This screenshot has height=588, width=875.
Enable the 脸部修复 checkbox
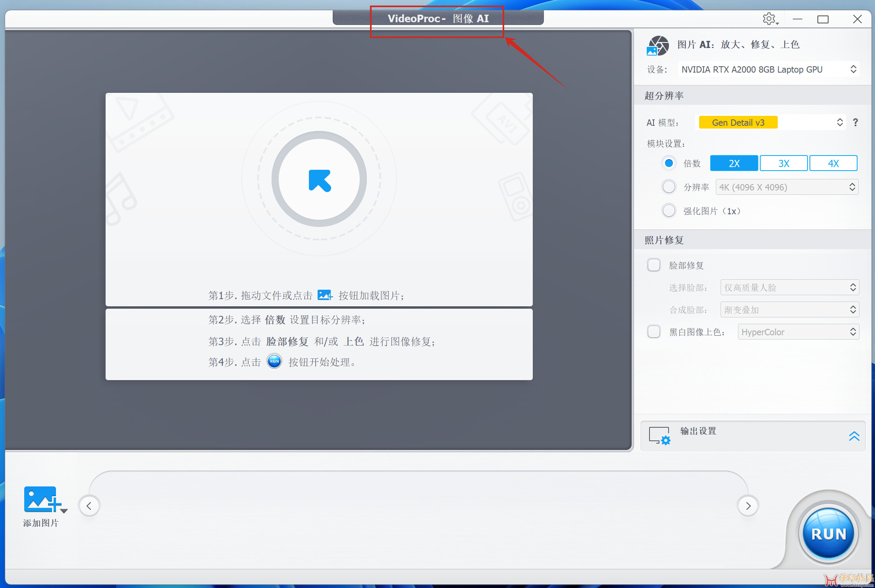[654, 265]
